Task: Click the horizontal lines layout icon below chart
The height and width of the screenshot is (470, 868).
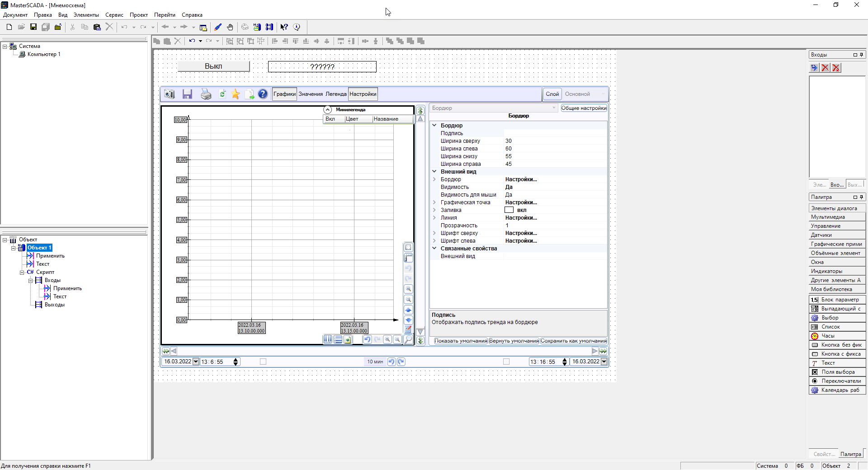Action: tap(338, 339)
